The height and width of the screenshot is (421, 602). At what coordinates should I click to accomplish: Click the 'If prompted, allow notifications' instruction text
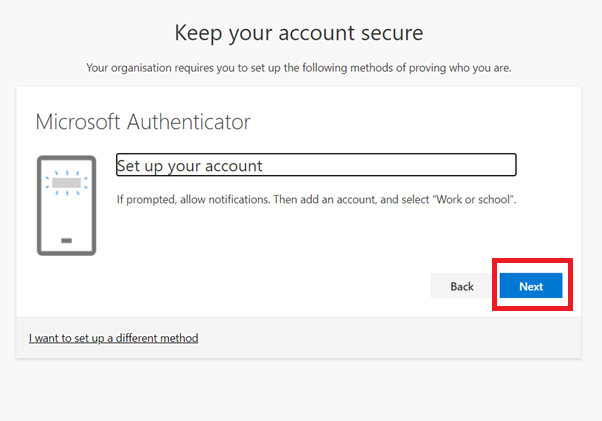click(194, 200)
